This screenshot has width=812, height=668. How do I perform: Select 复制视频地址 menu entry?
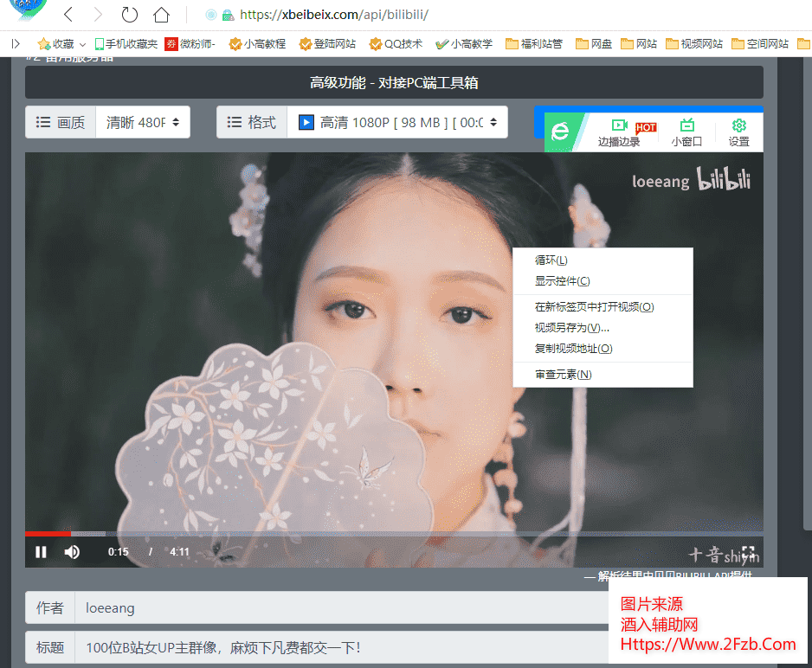tap(573, 349)
